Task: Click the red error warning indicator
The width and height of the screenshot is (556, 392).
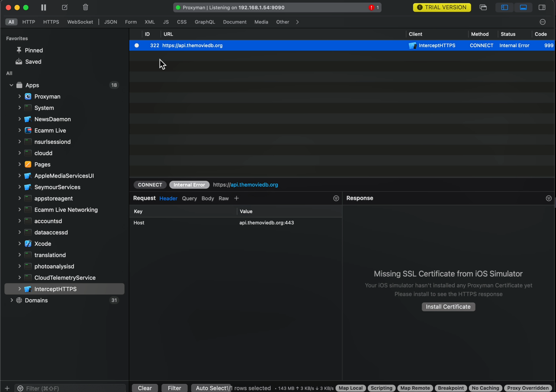Action: [x=371, y=8]
